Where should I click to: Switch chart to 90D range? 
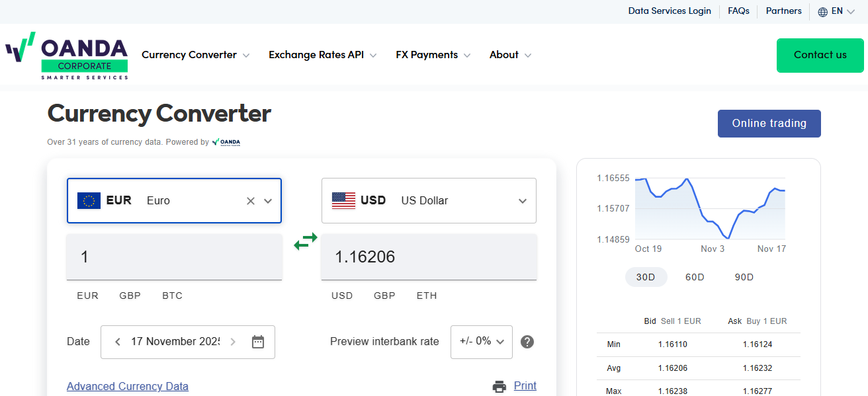744,277
